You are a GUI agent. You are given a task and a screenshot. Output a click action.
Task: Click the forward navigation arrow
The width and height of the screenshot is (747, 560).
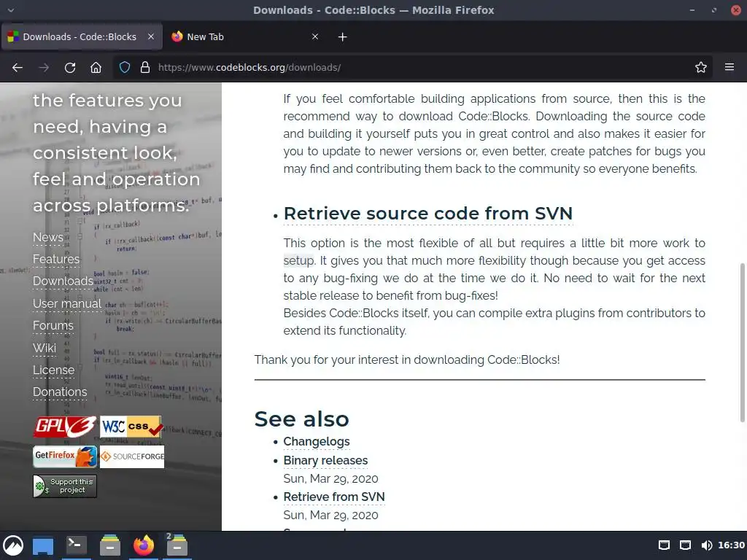pyautogui.click(x=44, y=68)
